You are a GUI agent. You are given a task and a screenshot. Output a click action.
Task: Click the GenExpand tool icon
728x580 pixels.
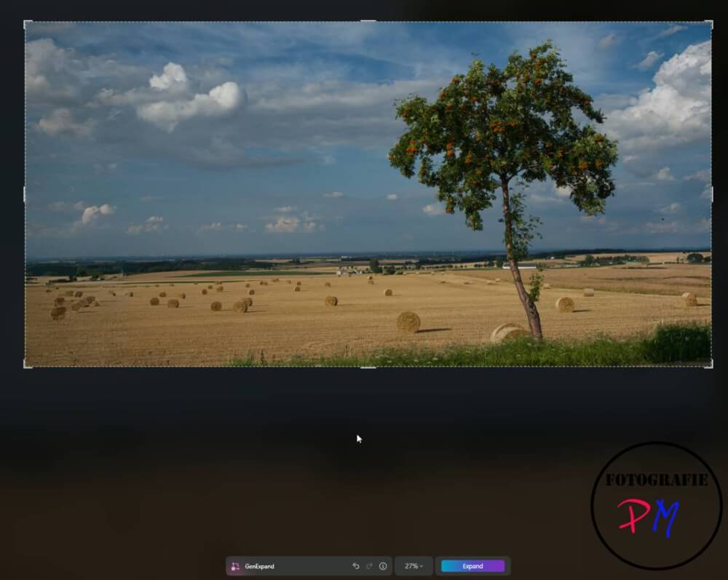pos(235,566)
